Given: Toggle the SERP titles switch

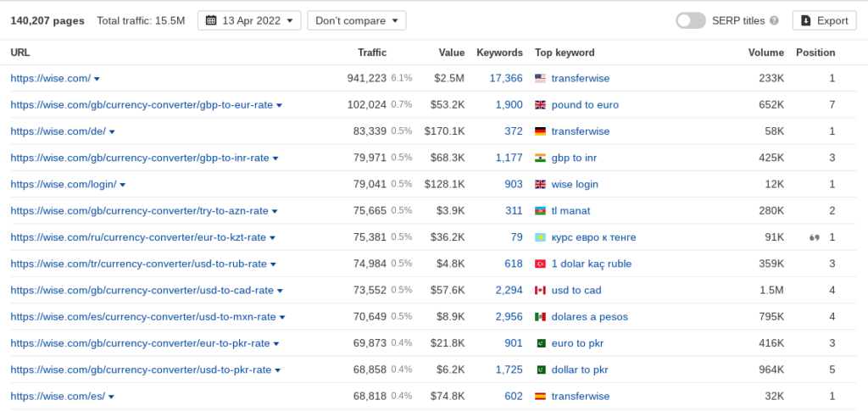Looking at the screenshot, I should [690, 20].
